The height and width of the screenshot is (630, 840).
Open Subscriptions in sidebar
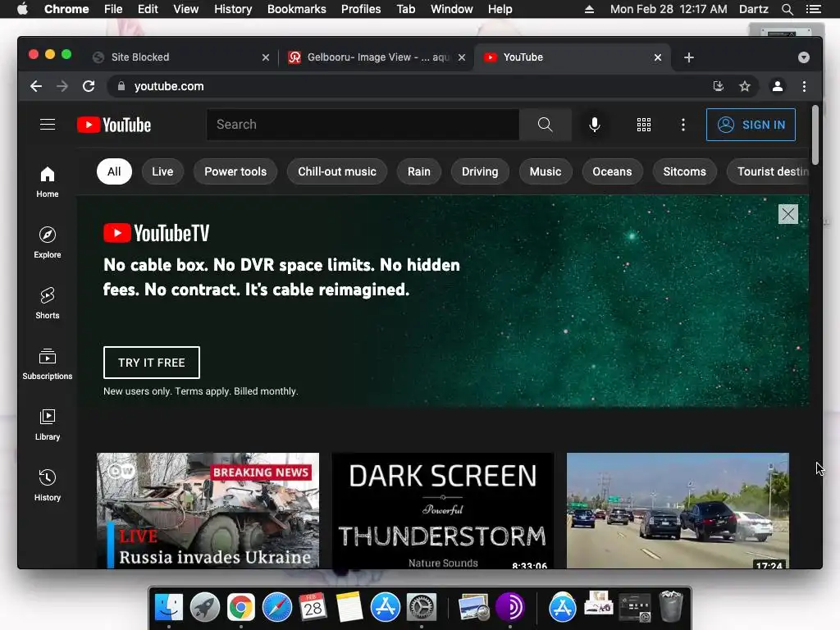[47, 364]
